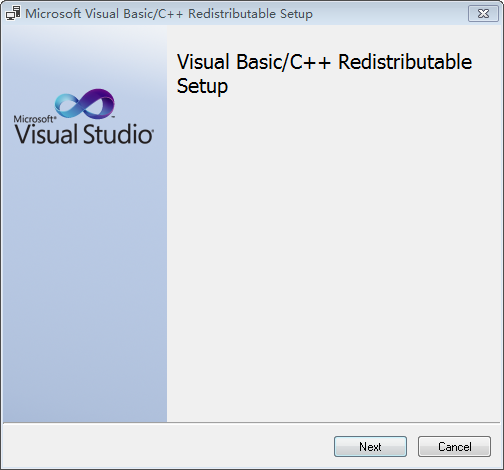
Task: Click the blue loop of the infinity logo
Action: [69, 105]
